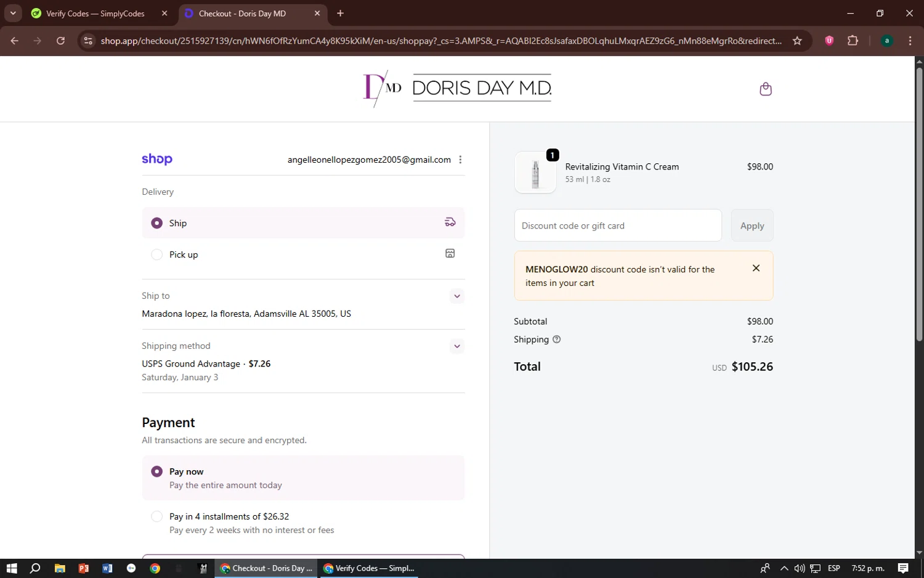The image size is (924, 578).
Task: Click the page vertical scrollbar
Action: [x=919, y=203]
